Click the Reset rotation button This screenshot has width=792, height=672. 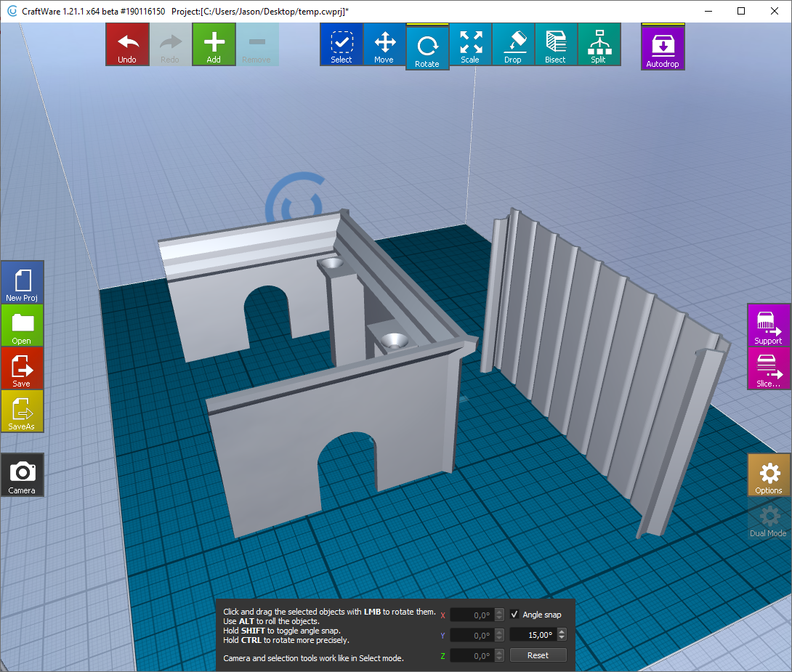tap(538, 655)
